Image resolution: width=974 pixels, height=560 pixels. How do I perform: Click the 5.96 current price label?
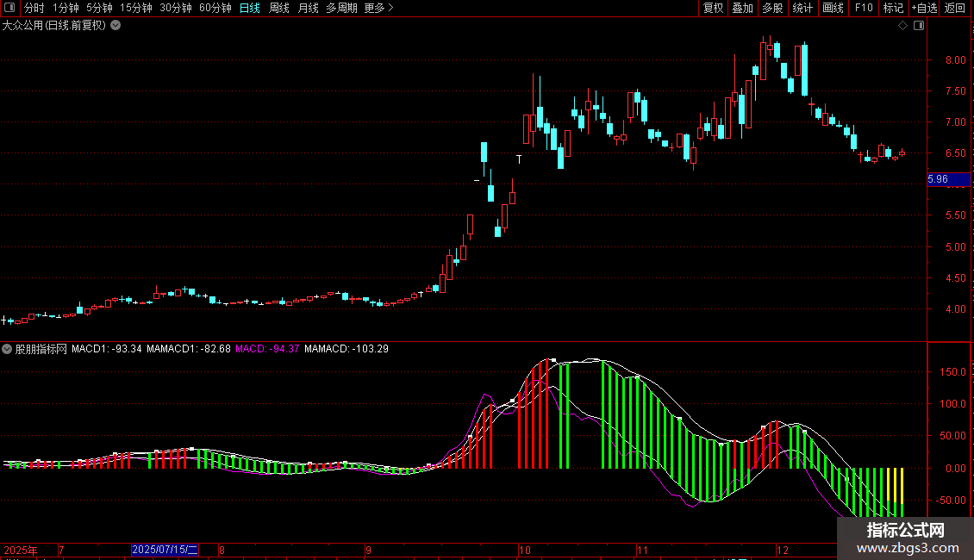[x=948, y=179]
